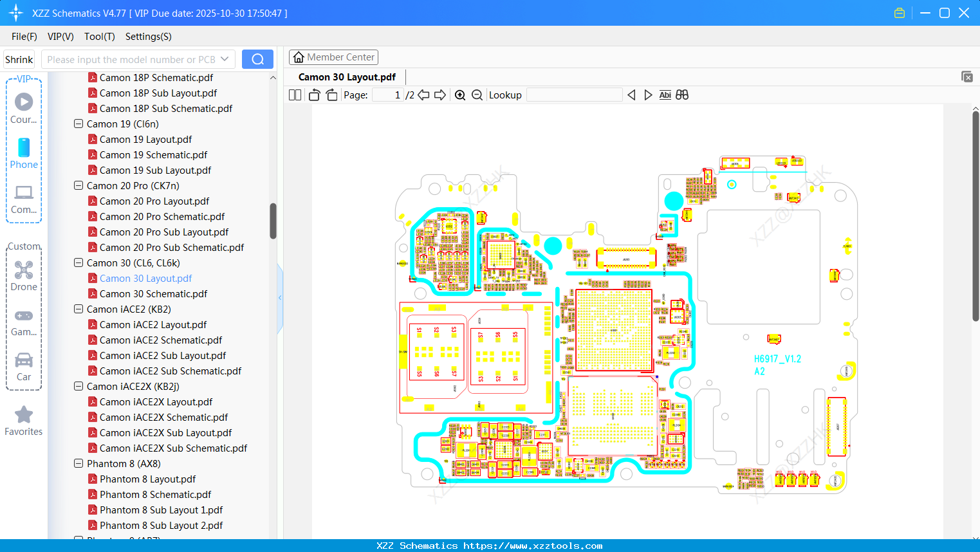980x552 pixels.
Task: Select the Camon 30 Layout.pdf tab
Action: 347,77
